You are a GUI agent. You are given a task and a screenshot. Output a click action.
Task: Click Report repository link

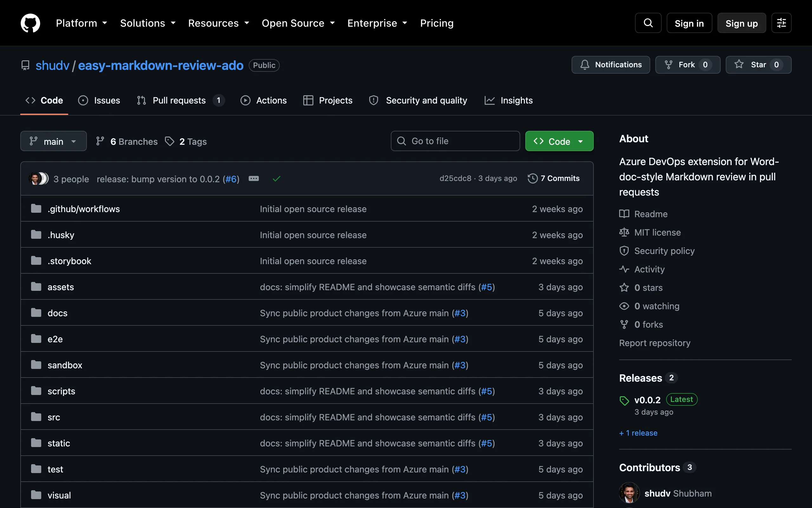click(x=655, y=343)
